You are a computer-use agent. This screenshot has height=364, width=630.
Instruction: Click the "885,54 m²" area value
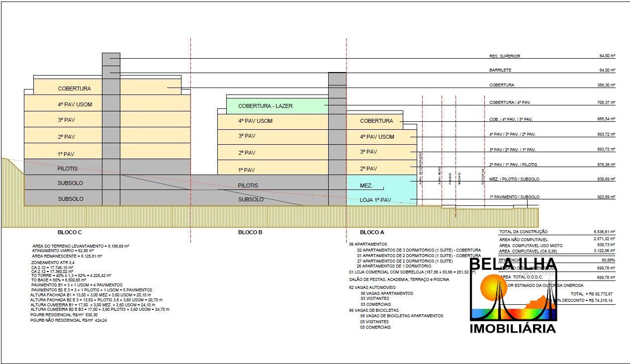tap(607, 119)
